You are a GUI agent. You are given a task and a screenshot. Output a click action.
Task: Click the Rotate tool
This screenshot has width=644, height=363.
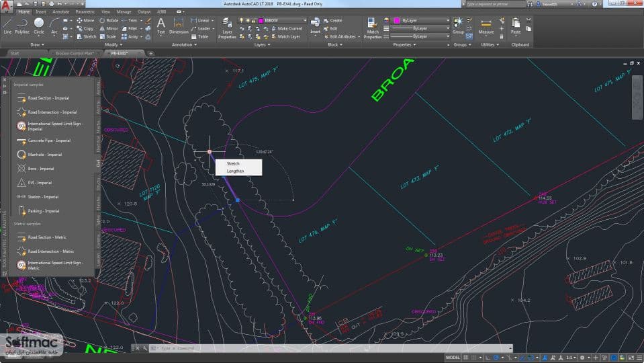109,20
